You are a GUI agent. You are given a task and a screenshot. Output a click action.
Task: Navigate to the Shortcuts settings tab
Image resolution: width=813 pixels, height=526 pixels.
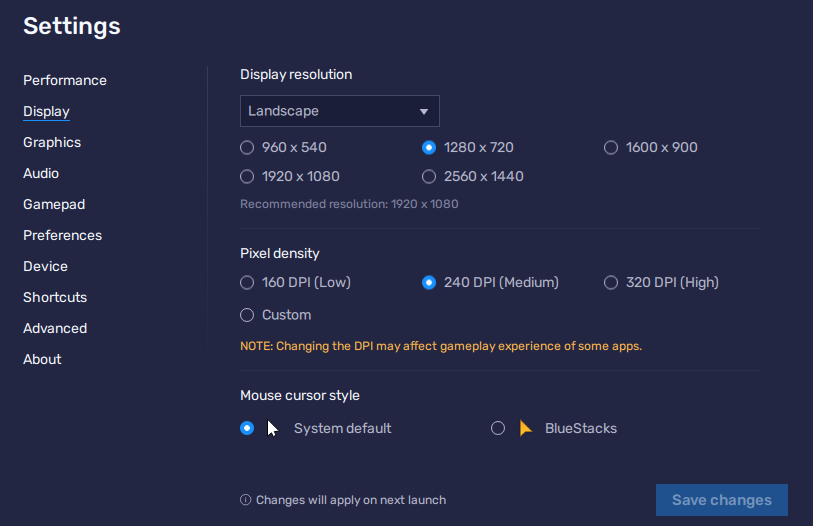click(x=55, y=297)
